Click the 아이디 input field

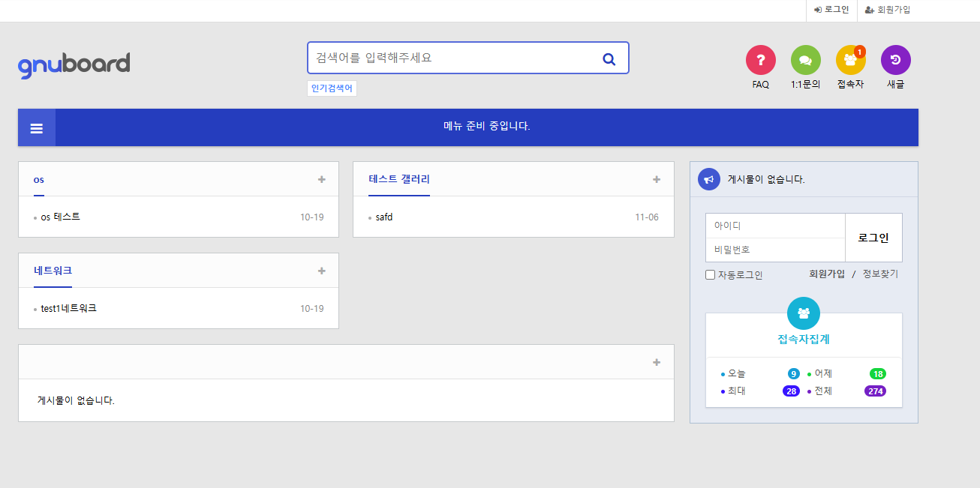(x=775, y=226)
